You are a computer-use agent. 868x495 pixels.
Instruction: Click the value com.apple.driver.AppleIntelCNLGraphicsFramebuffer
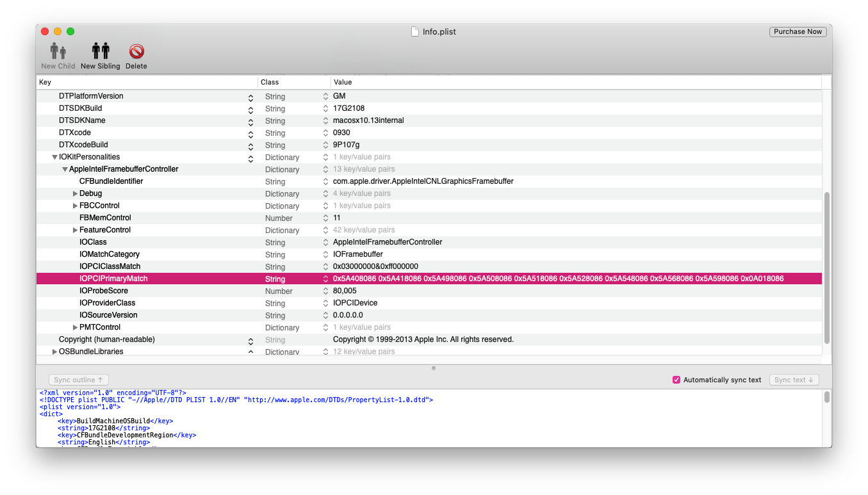pos(423,181)
